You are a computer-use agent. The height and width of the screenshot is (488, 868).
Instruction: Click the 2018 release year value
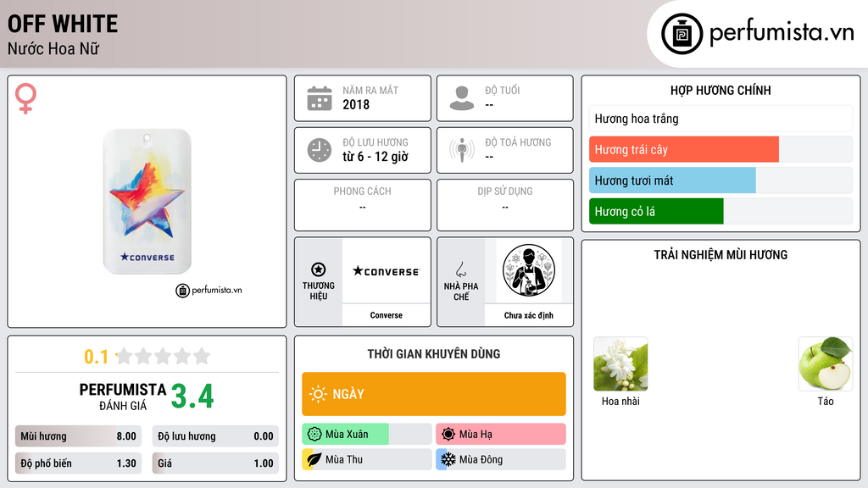click(356, 104)
